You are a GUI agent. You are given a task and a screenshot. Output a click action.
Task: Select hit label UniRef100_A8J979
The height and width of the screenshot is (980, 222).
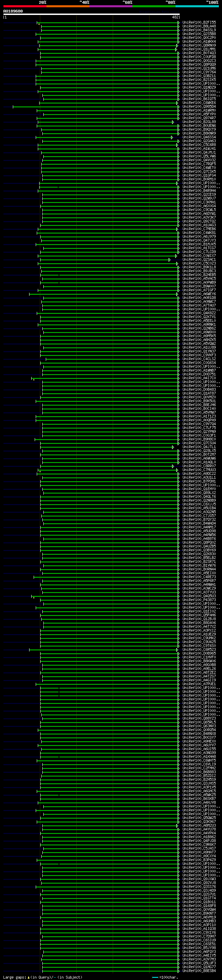[199, 237]
